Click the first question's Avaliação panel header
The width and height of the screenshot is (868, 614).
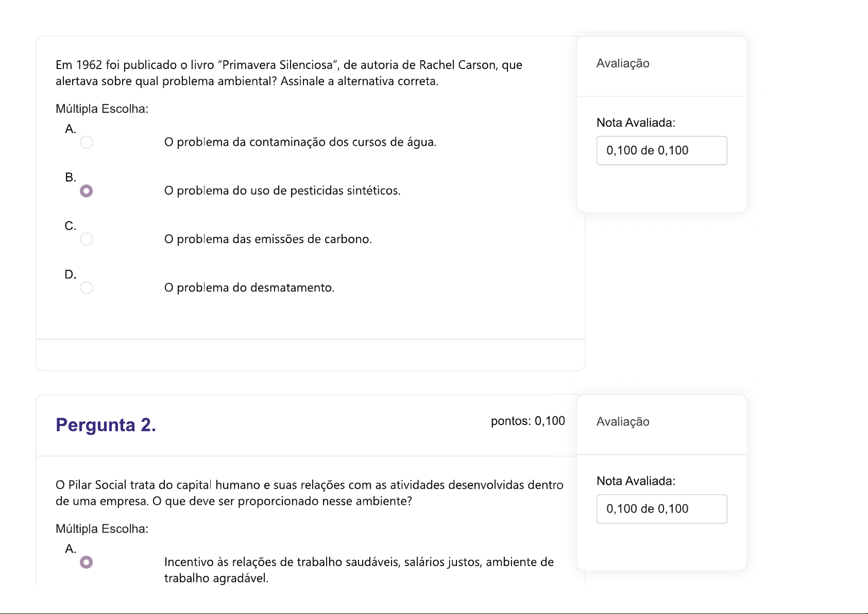[x=623, y=63]
